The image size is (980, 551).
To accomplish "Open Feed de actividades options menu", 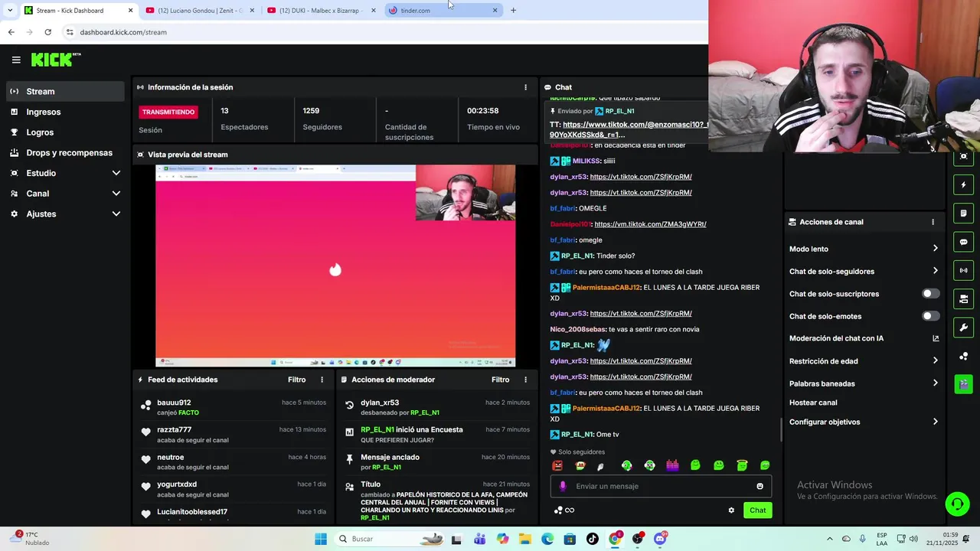I will click(x=322, y=380).
